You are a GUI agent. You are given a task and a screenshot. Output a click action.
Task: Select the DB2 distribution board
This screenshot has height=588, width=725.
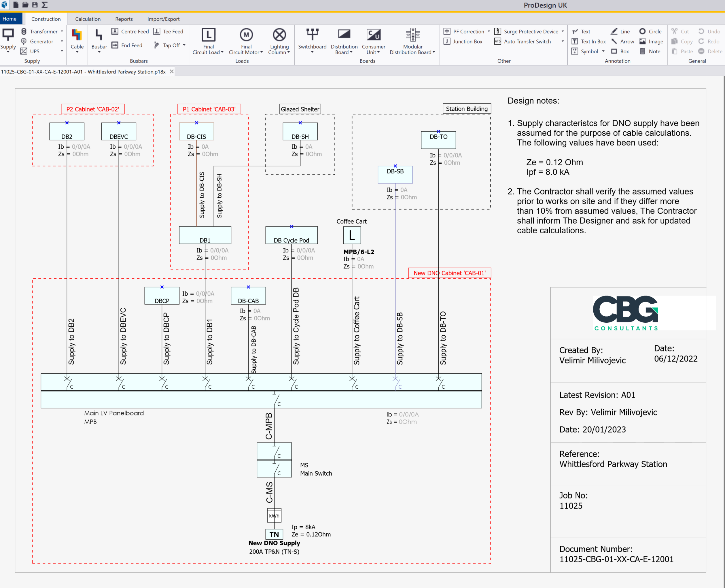click(x=67, y=131)
